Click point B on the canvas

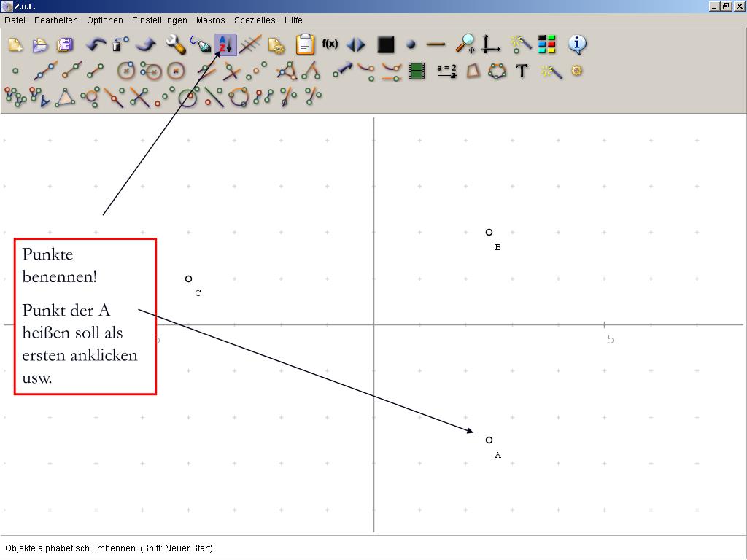coord(489,233)
